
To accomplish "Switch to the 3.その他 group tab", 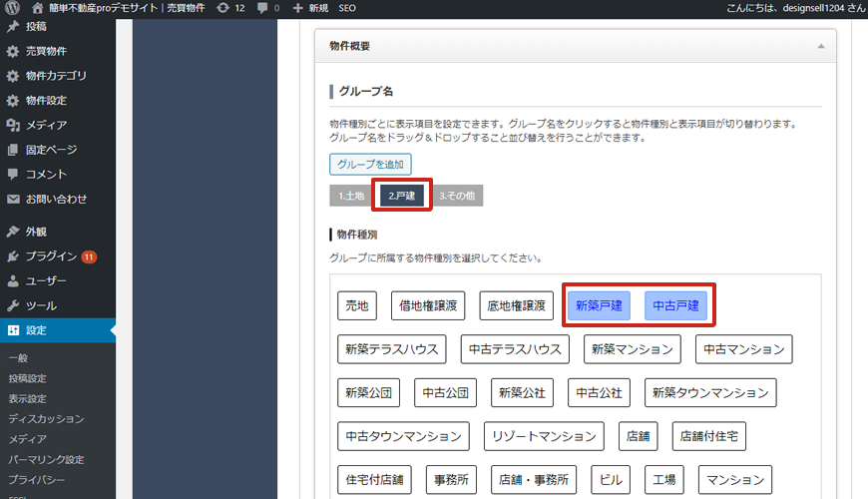I will click(x=457, y=196).
